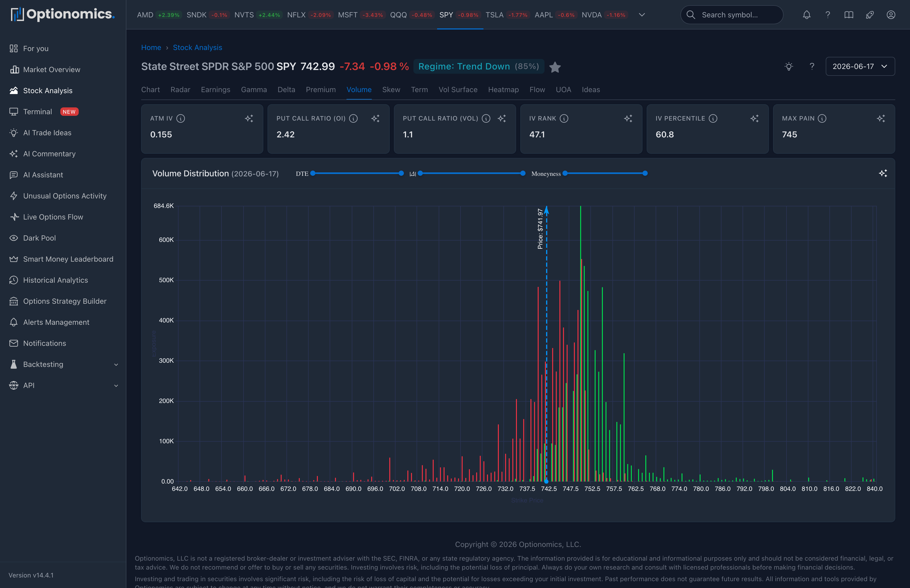This screenshot has width=910, height=588.
Task: Click the Regime: Trend Down badge
Action: click(x=478, y=66)
